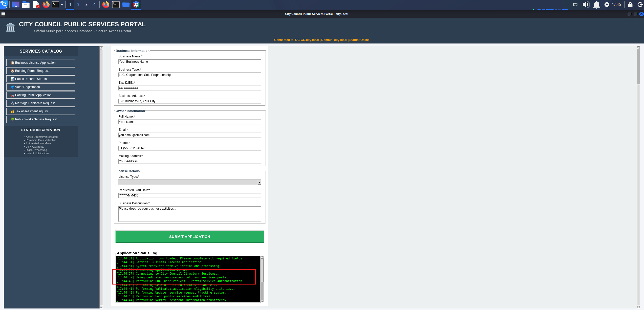Select Public Records Search

tap(41, 79)
